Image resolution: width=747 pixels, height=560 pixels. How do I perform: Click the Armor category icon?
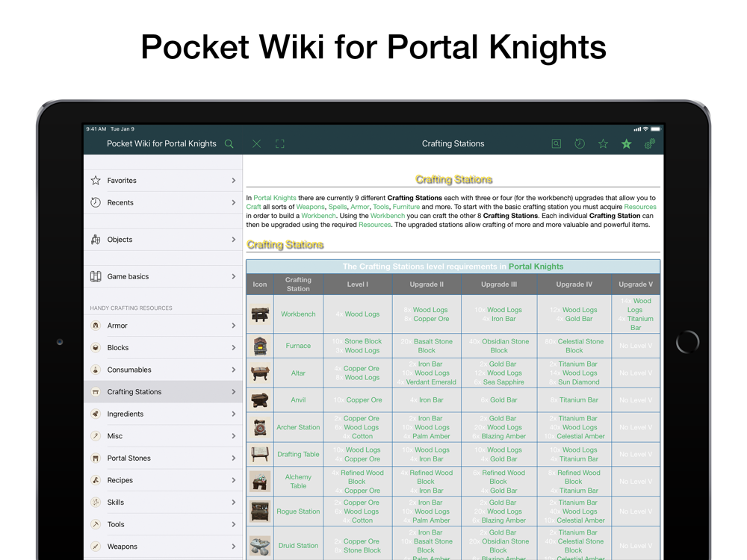click(96, 326)
